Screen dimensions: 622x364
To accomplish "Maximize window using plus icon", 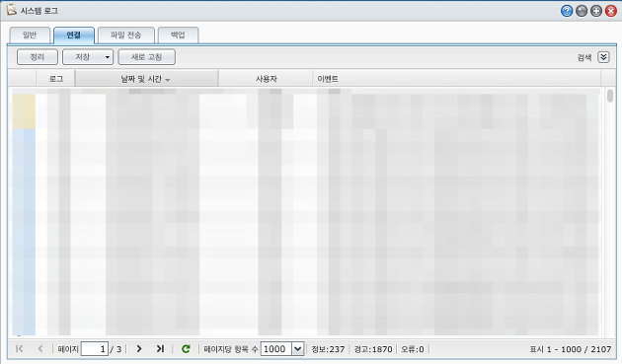I will pyautogui.click(x=595, y=11).
